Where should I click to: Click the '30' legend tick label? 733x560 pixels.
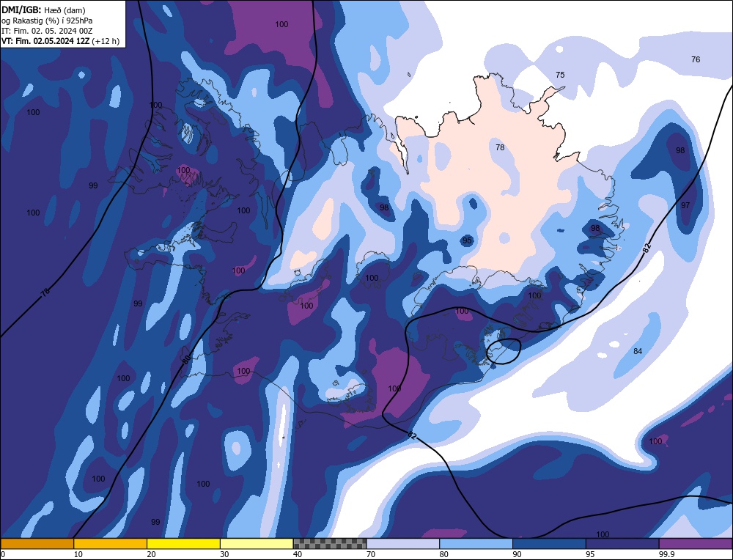224,554
